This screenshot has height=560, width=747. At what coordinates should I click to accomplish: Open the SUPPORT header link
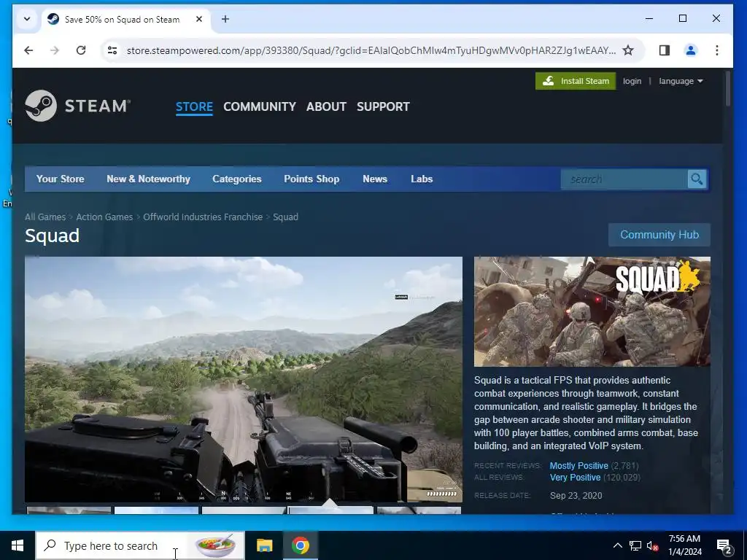tap(383, 106)
